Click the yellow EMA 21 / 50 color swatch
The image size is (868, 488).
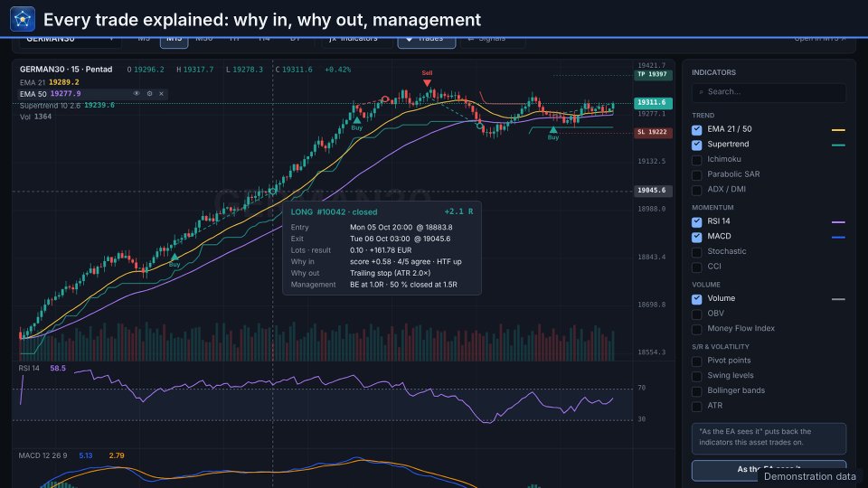click(838, 130)
